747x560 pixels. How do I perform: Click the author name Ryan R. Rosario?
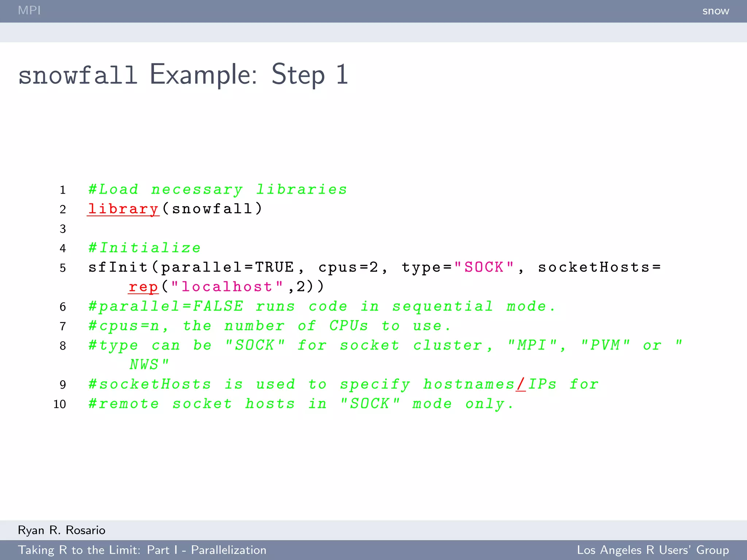point(62,530)
